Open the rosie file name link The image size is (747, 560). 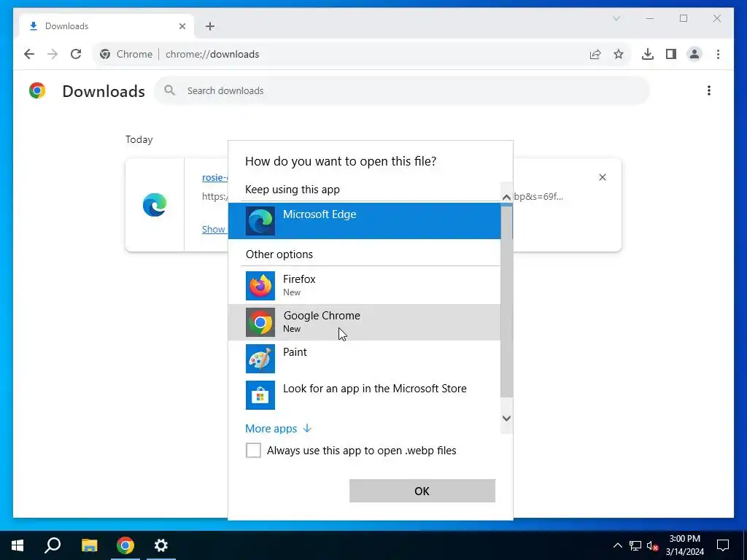click(x=215, y=177)
